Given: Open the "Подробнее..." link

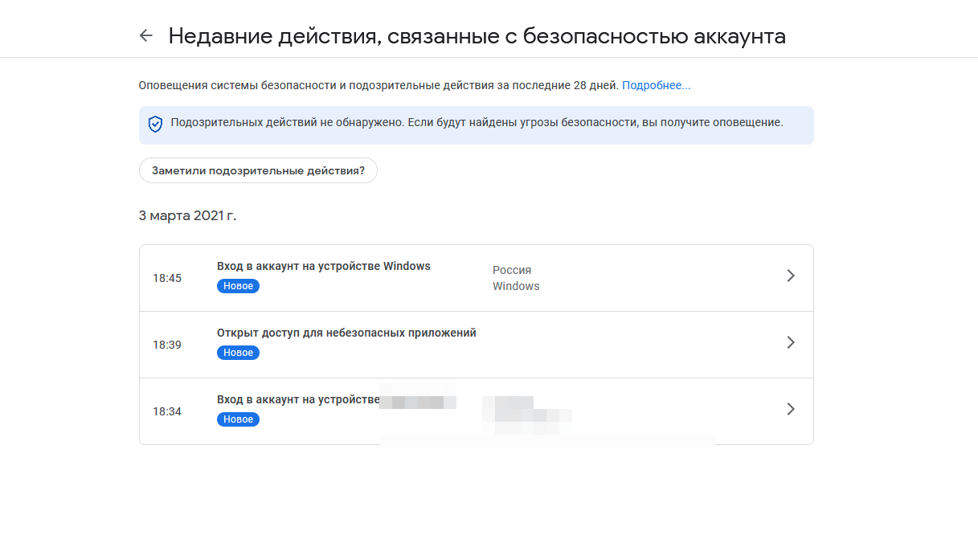Looking at the screenshot, I should click(656, 85).
